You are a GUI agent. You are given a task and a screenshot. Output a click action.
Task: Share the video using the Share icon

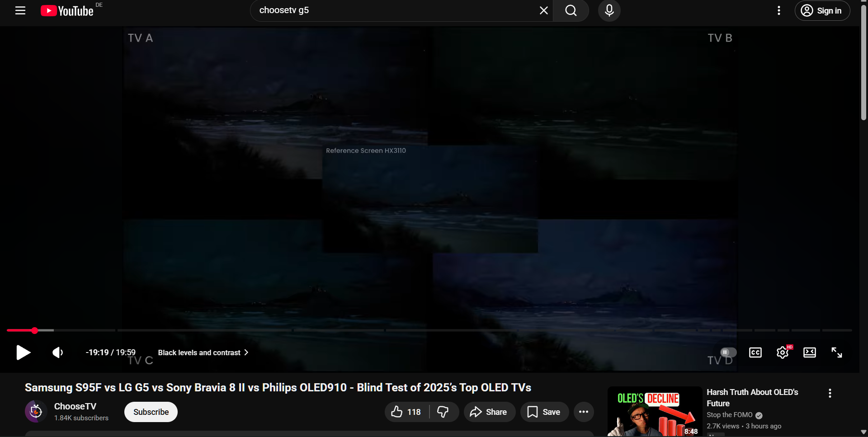[x=489, y=412]
